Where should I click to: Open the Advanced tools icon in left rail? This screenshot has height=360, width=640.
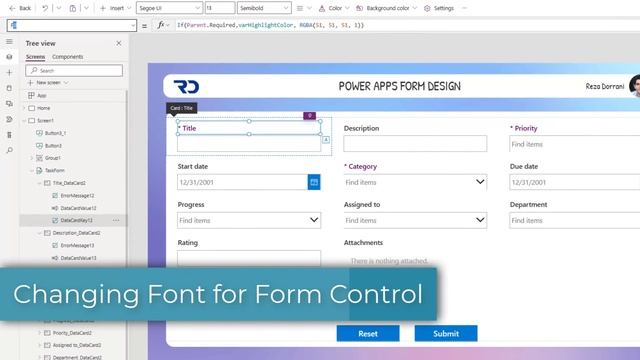(9, 135)
